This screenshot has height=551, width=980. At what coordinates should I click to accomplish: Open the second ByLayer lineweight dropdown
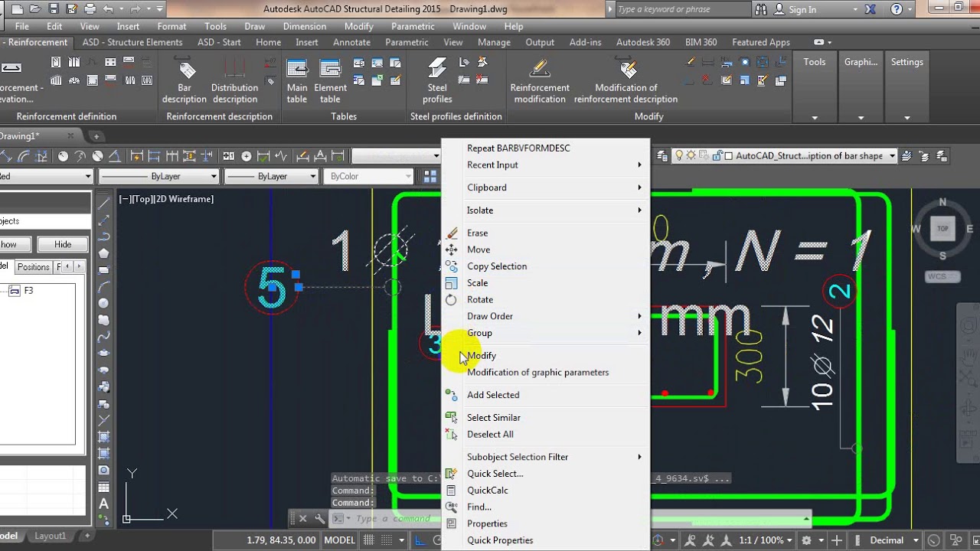tap(272, 176)
